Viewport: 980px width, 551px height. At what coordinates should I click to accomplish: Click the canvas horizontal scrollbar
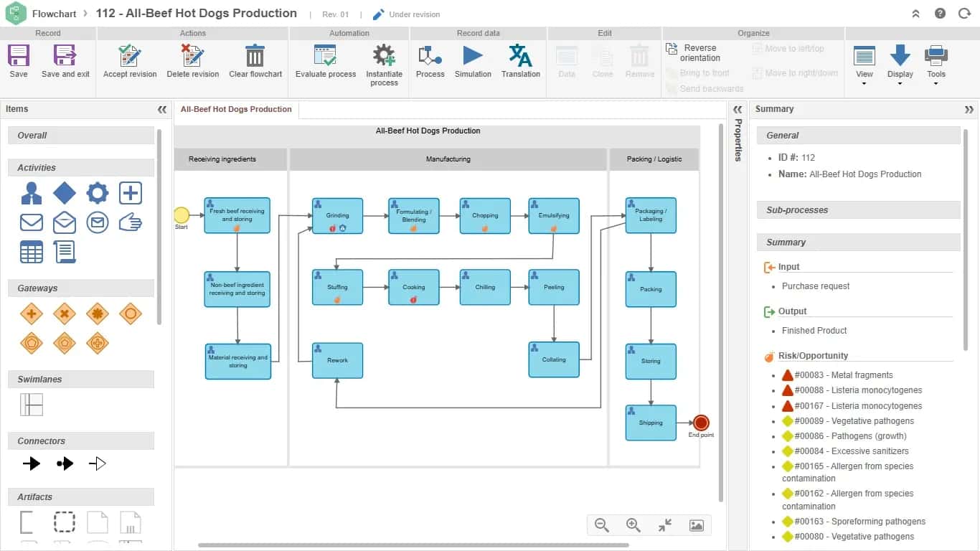coord(413,545)
